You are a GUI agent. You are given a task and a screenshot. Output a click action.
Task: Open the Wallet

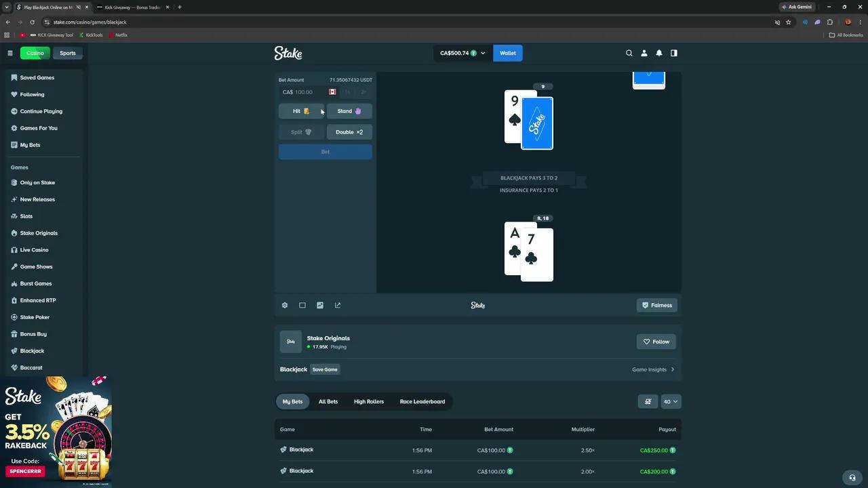pos(508,53)
